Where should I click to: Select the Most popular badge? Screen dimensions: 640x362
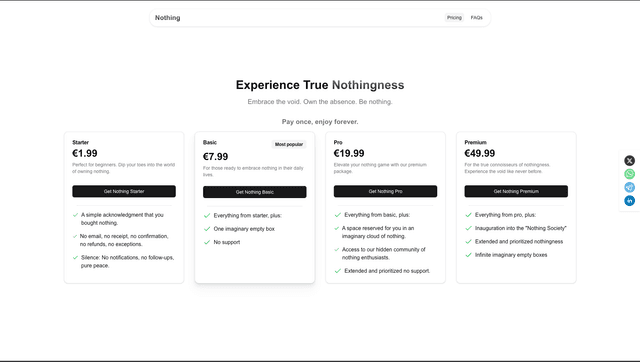(x=289, y=144)
